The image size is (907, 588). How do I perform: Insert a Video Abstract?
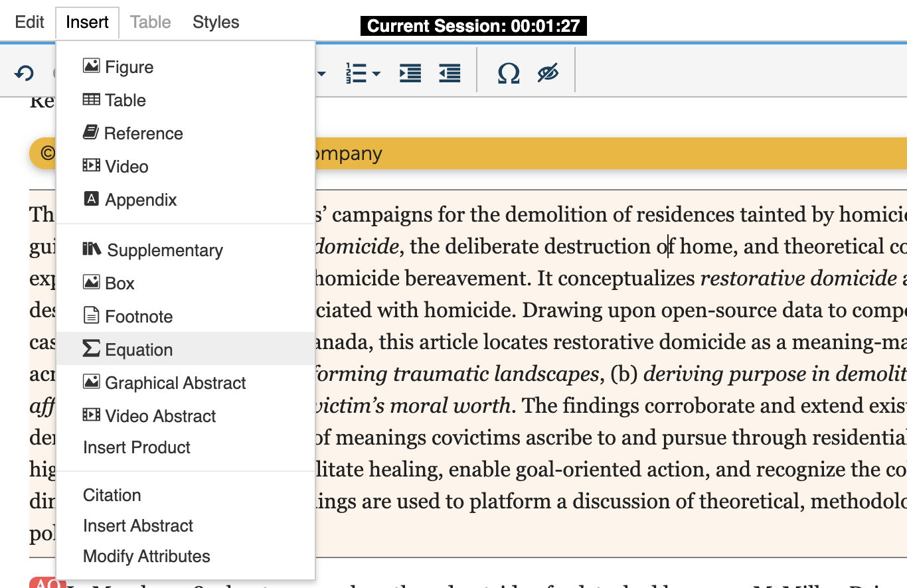pyautogui.click(x=185, y=416)
